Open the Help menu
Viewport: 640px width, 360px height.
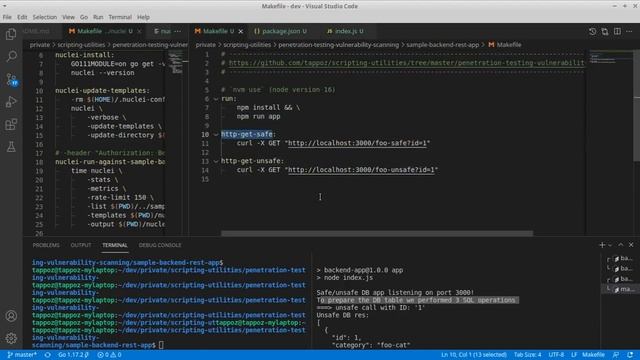(x=143, y=17)
